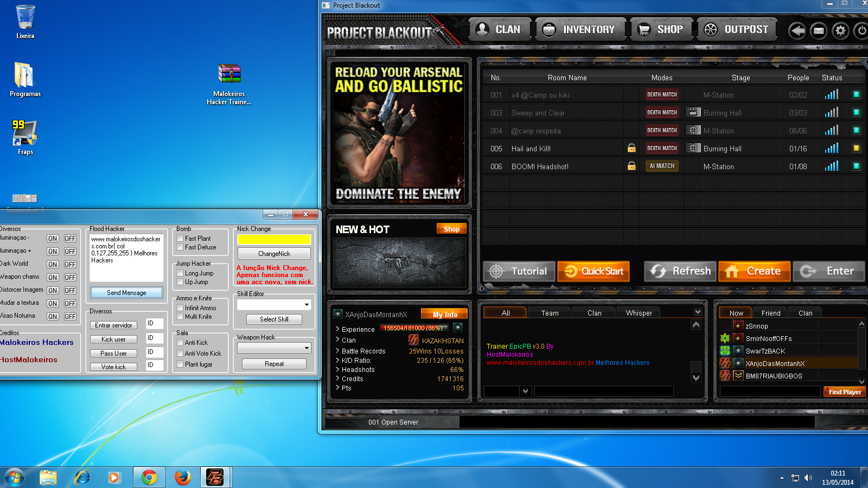Tick the Long Jump checkbox
The image size is (868, 488).
click(180, 273)
